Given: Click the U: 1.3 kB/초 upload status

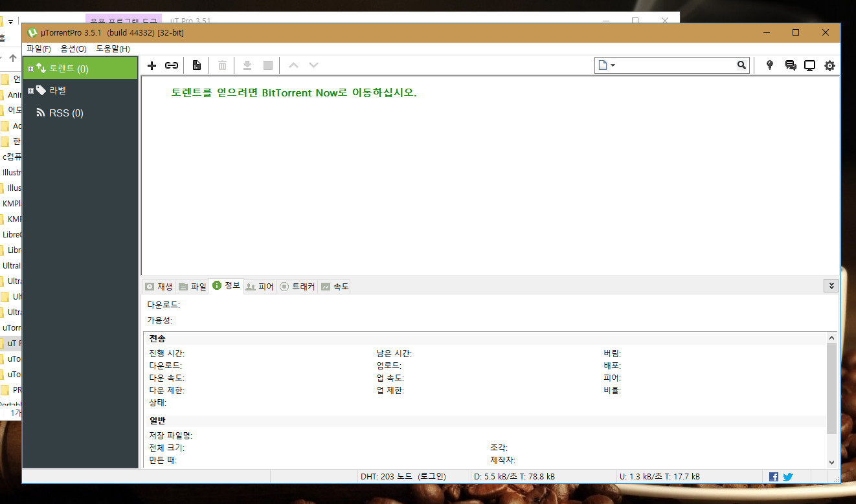Looking at the screenshot, I should coord(659,477).
